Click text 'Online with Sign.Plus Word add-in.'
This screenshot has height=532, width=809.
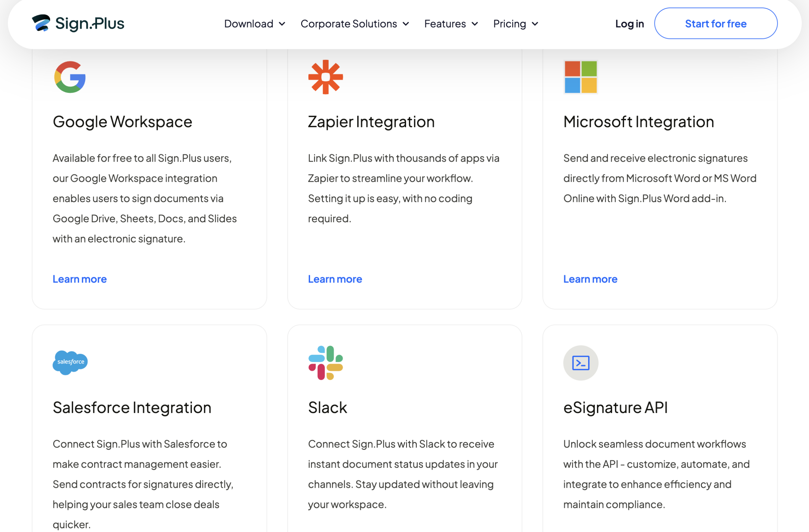[x=644, y=199]
